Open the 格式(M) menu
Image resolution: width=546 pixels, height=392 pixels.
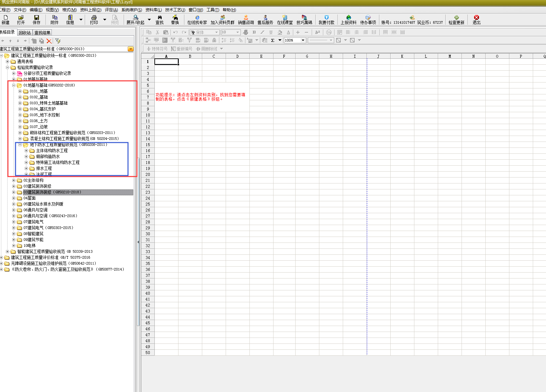click(69, 10)
